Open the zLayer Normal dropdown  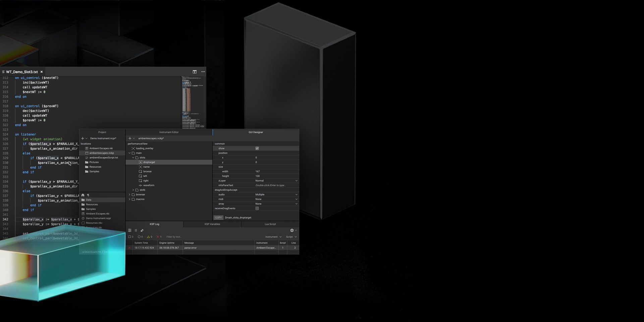[276, 181]
